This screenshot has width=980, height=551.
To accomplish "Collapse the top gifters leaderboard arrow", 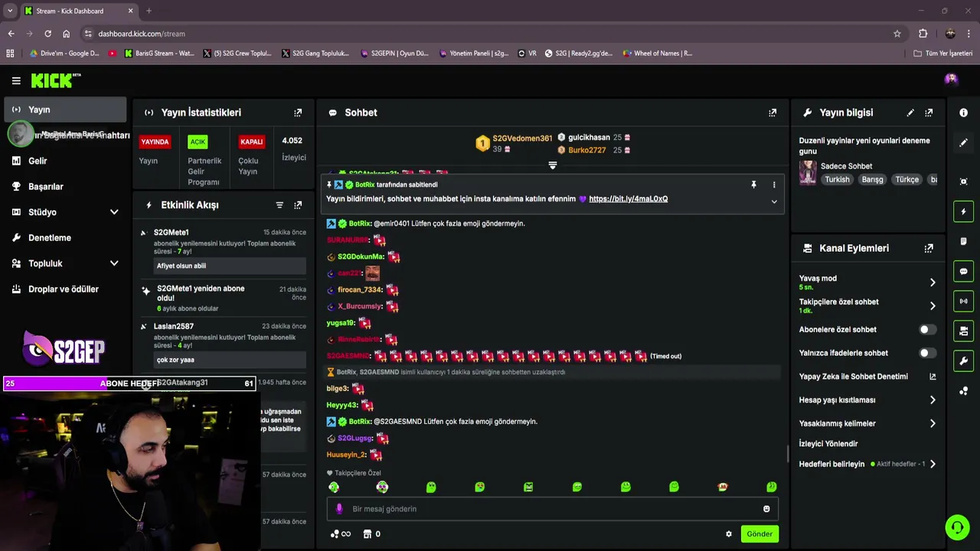I will (x=553, y=165).
